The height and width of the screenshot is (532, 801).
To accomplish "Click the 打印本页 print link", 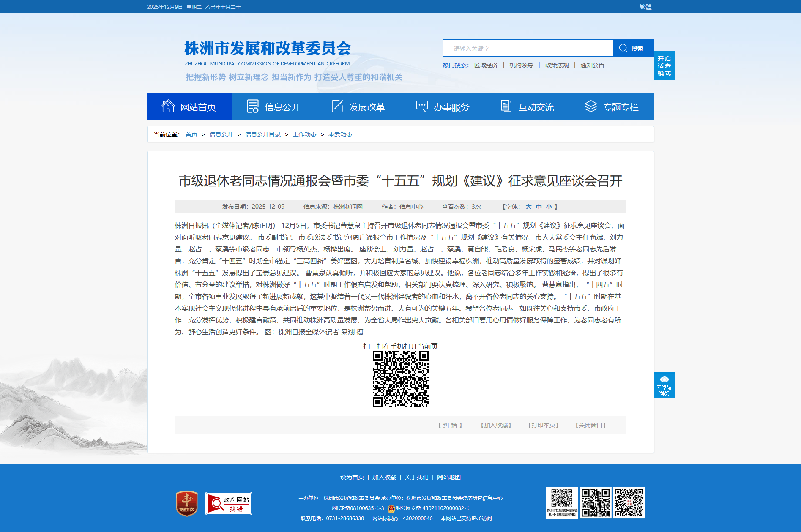I will (543, 425).
